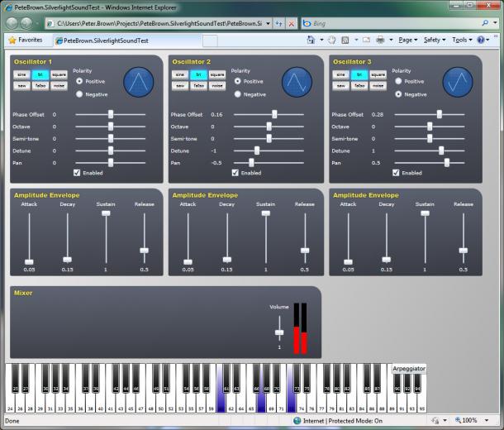Select noise waveform for Oscillator 2
The height and width of the screenshot is (430, 504).
(x=217, y=85)
